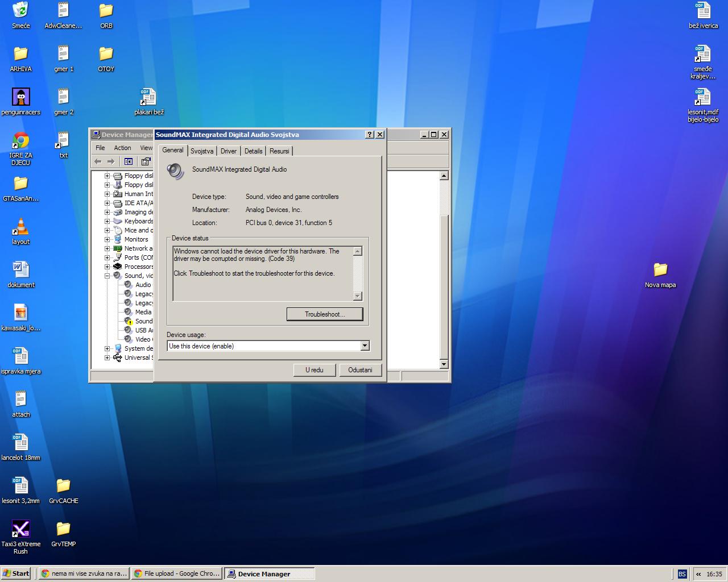Click the SoundMAX device with warning icon
The height and width of the screenshot is (582, 728).
[143, 321]
